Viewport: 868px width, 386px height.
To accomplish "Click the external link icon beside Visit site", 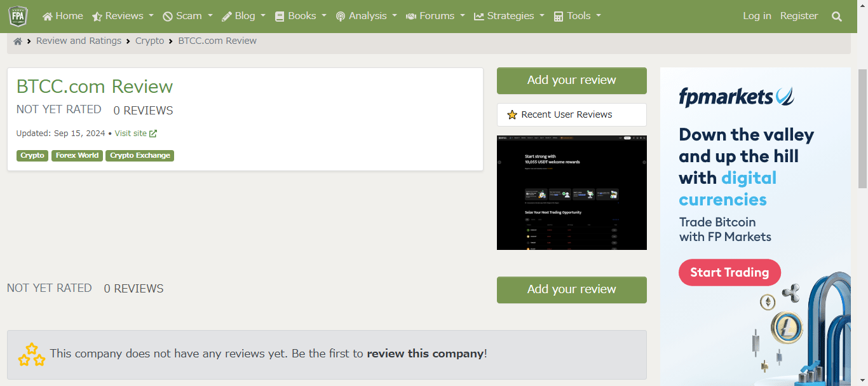I will tap(153, 134).
